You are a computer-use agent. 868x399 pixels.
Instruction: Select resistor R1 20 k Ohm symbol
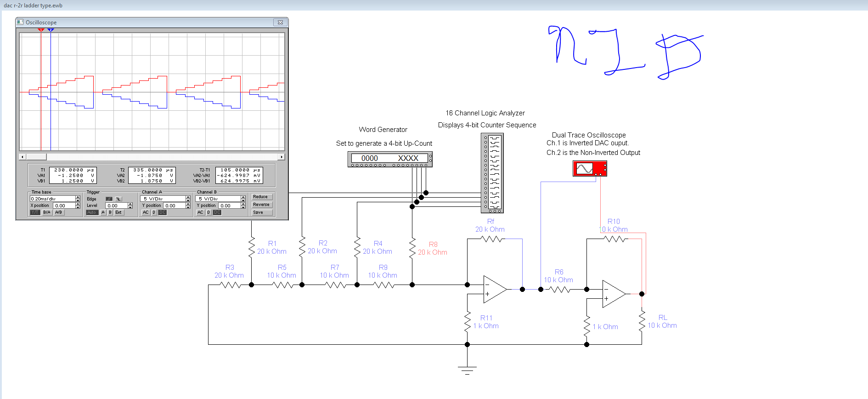(251, 247)
